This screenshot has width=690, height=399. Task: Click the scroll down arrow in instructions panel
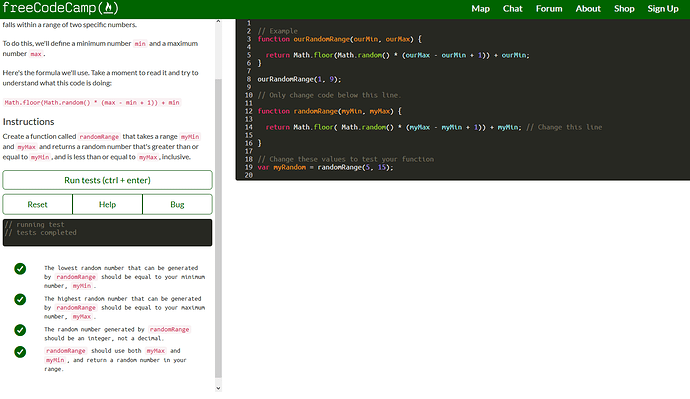click(x=219, y=388)
